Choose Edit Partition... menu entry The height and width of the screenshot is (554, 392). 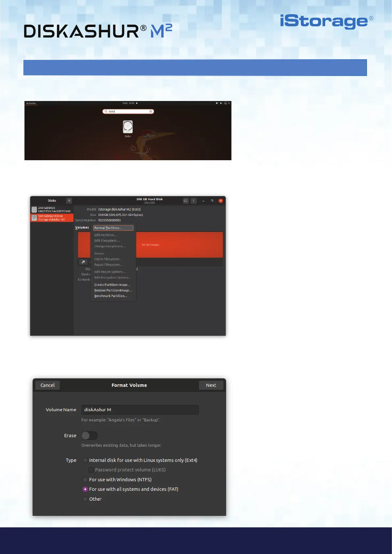pyautogui.click(x=106, y=235)
